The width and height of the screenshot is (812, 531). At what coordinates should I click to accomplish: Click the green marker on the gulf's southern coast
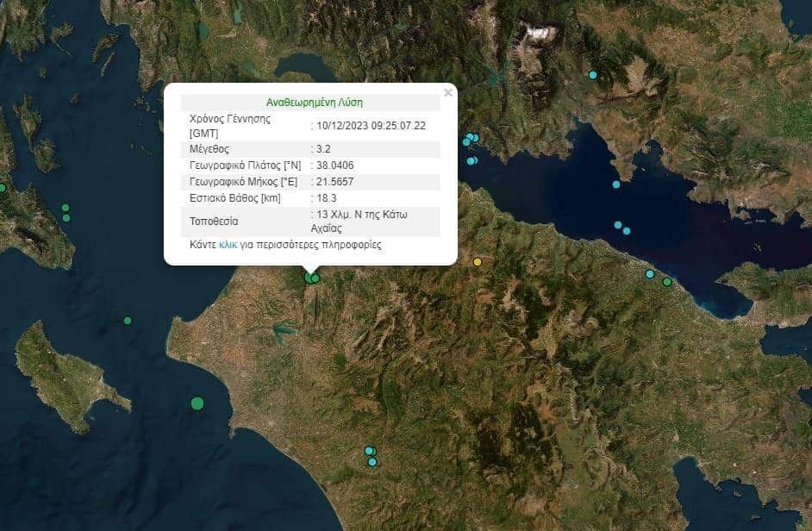(667, 282)
